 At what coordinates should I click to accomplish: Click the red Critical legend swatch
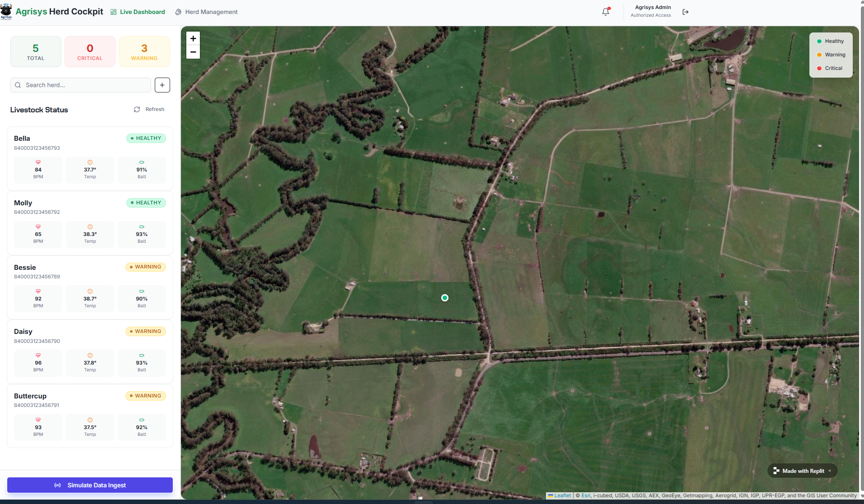(819, 68)
